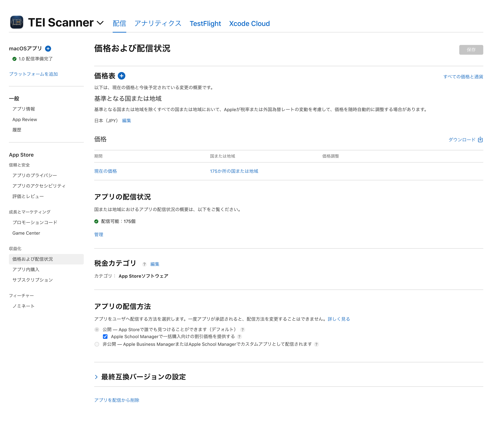Screen dimensions: 504x447
Task: Click 管理 under アプリの配信状況
Action: 99,235
